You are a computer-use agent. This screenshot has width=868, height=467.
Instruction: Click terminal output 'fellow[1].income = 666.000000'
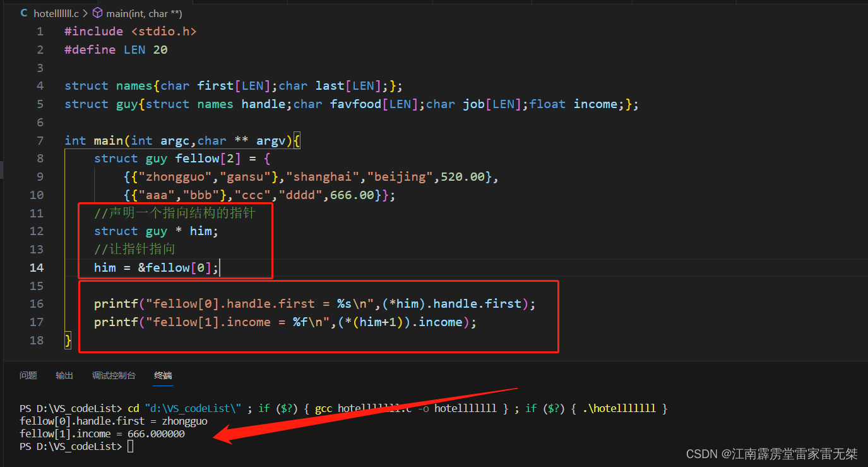(102, 434)
